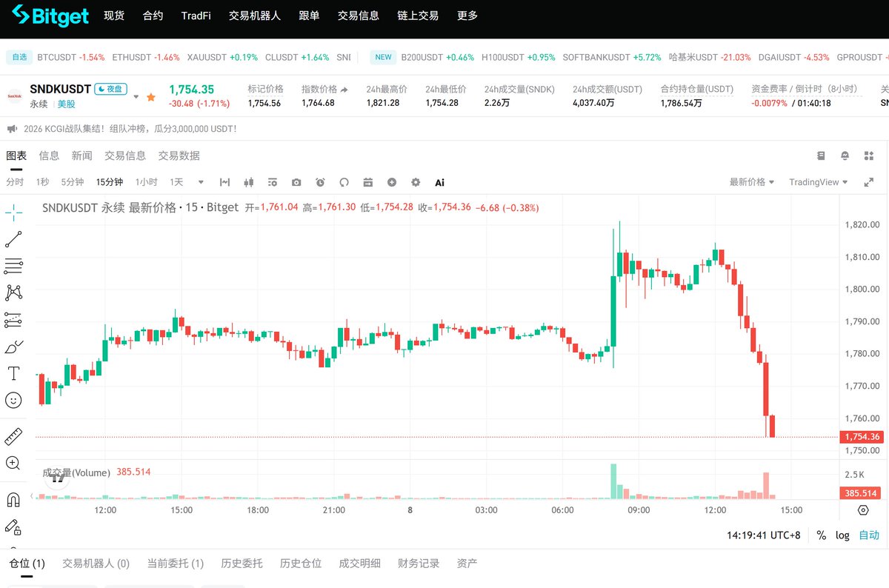Open the more timeframes dropdown arrow

point(201,182)
